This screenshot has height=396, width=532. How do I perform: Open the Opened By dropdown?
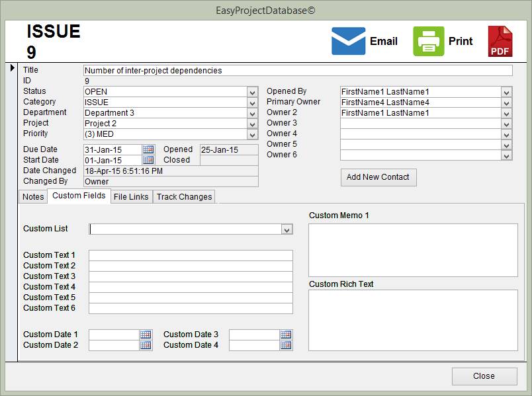[506, 92]
